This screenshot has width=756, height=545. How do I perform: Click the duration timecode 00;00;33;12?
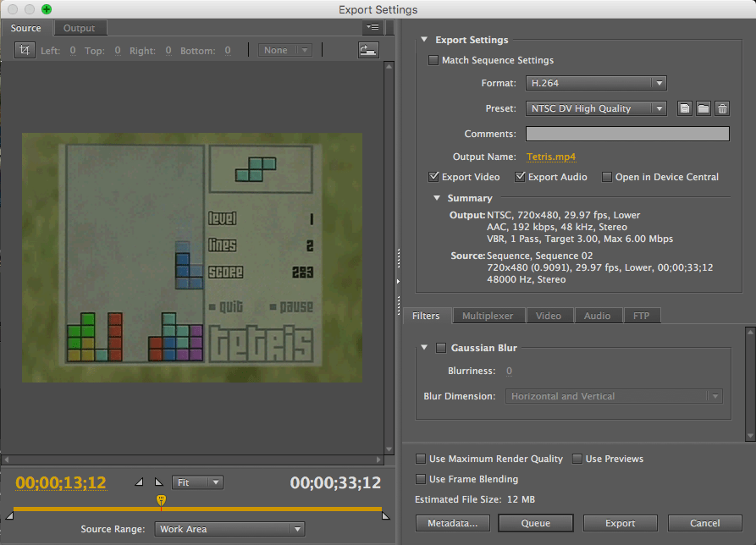click(335, 483)
